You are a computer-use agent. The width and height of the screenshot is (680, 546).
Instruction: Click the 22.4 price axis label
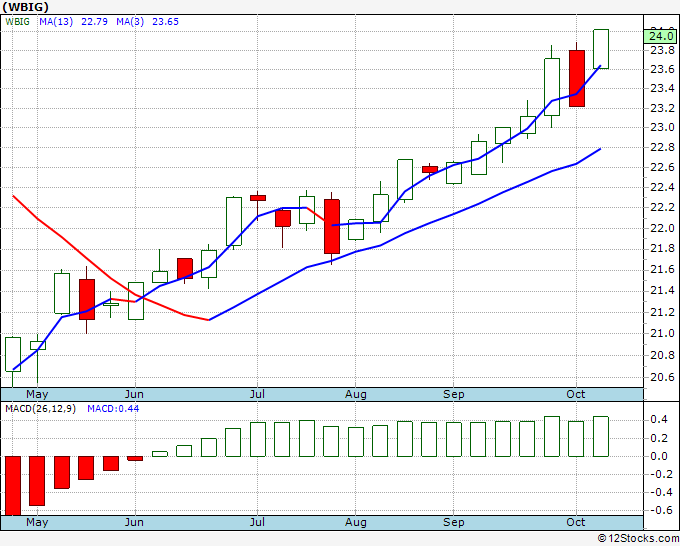(662, 187)
